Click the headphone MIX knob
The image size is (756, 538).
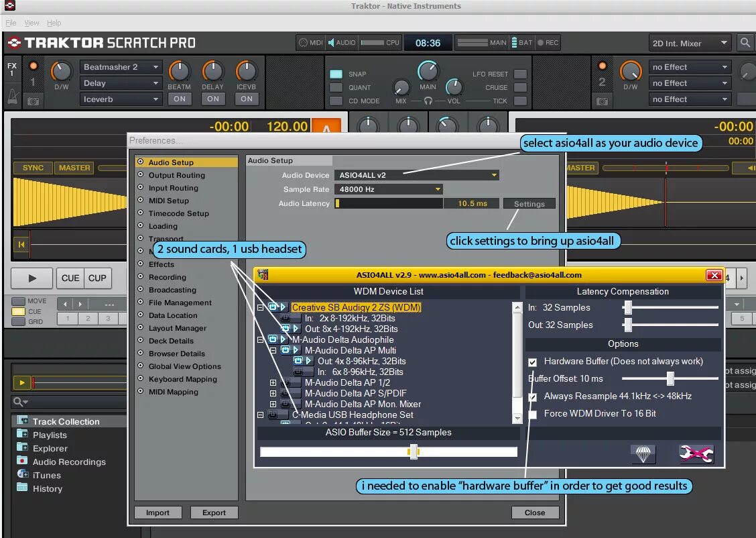401,87
